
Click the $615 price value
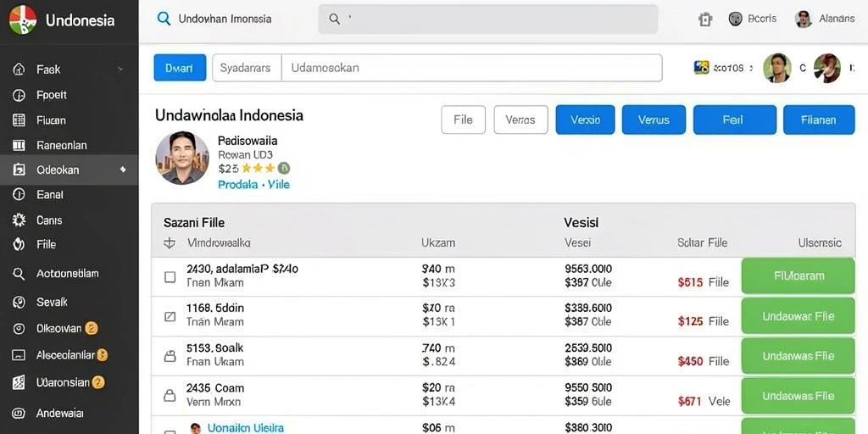(x=690, y=282)
